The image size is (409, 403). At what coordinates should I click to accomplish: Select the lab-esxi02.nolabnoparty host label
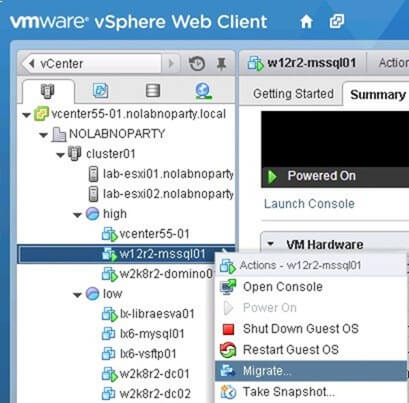click(168, 194)
